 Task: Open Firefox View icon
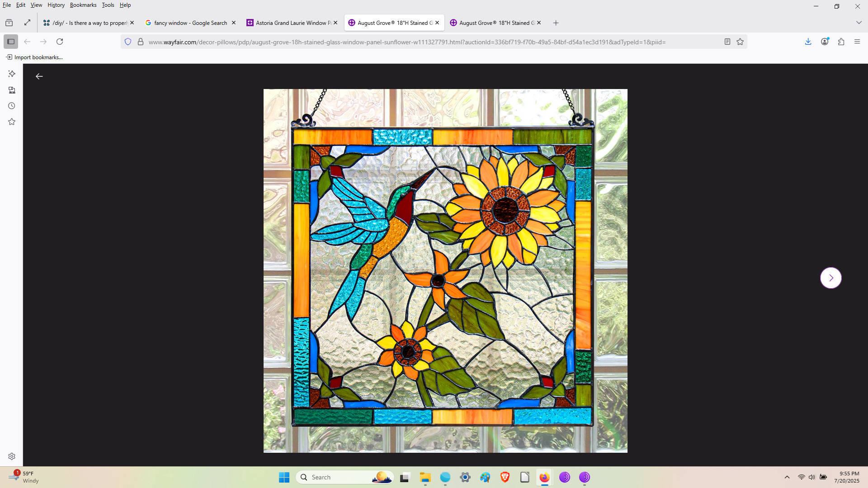9,23
